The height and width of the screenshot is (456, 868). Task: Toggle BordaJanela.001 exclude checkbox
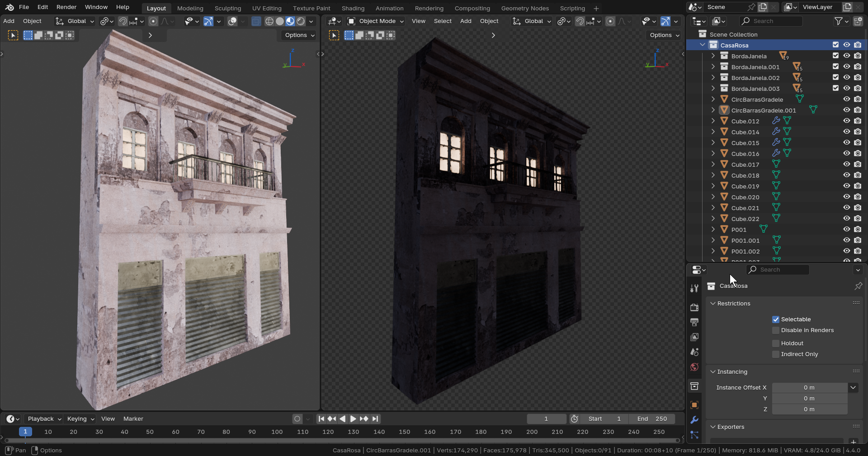coord(835,66)
